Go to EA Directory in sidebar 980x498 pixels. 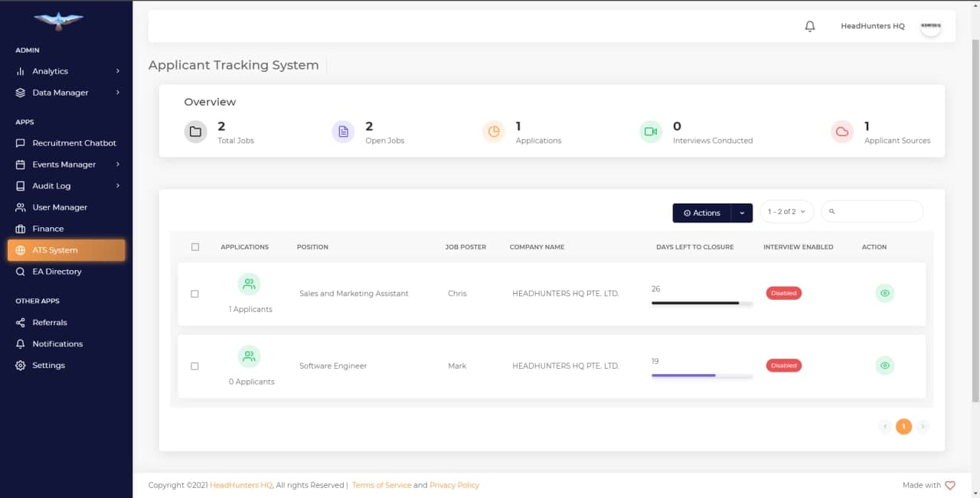(57, 272)
